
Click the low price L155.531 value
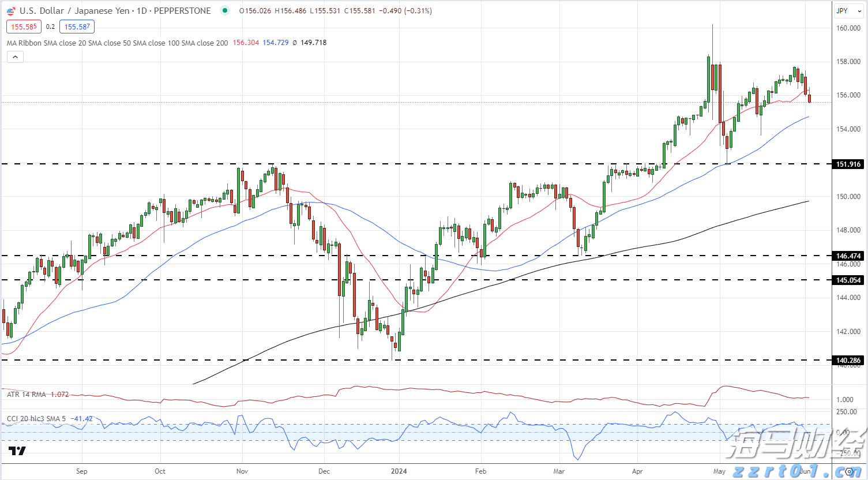tap(325, 11)
